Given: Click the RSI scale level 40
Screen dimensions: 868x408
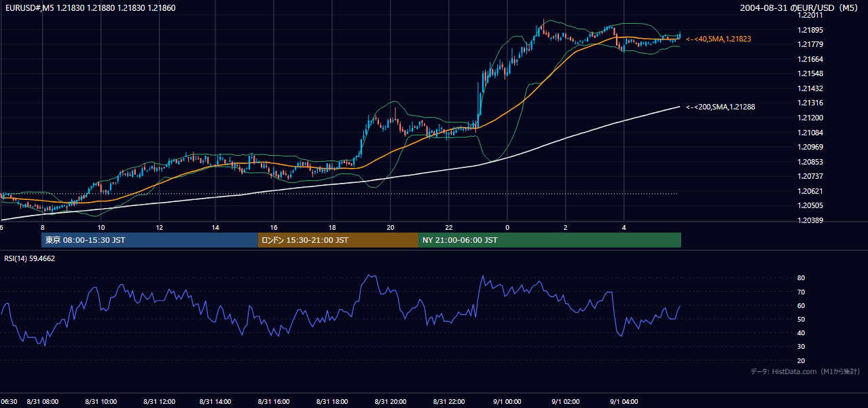Looking at the screenshot, I should coord(801,333).
